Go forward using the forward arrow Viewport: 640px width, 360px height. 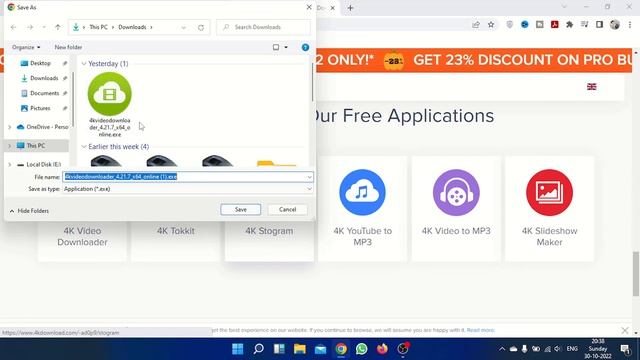30,27
